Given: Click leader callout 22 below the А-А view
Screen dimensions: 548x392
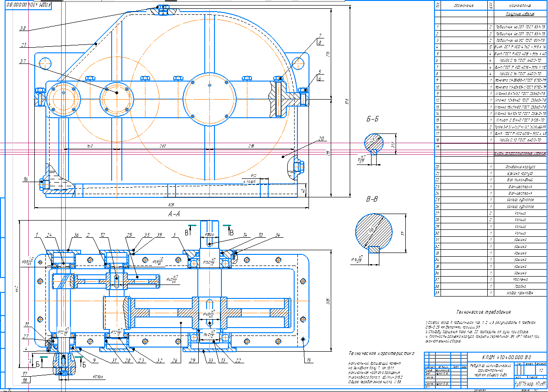Looking at the screenshot, I should pos(238,360).
